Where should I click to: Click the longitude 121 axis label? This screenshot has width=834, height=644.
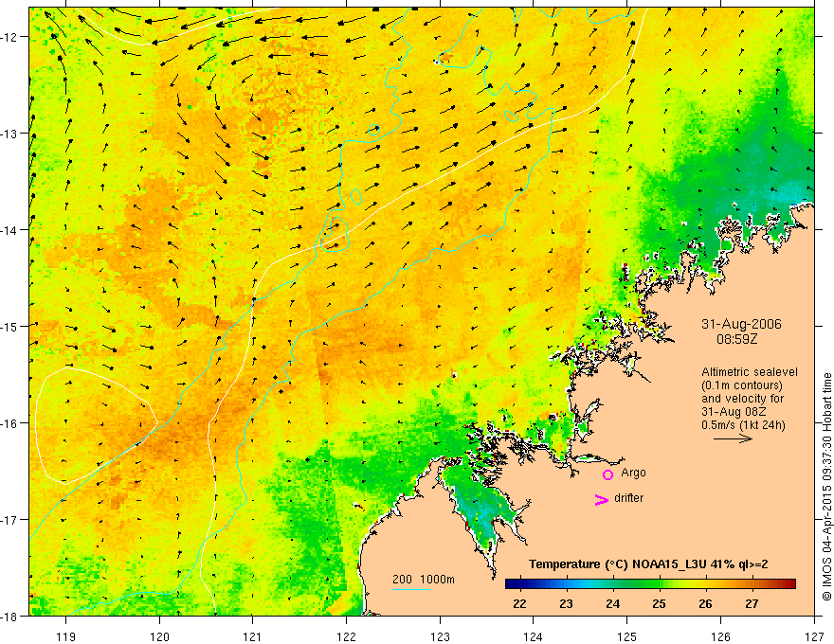click(x=253, y=636)
